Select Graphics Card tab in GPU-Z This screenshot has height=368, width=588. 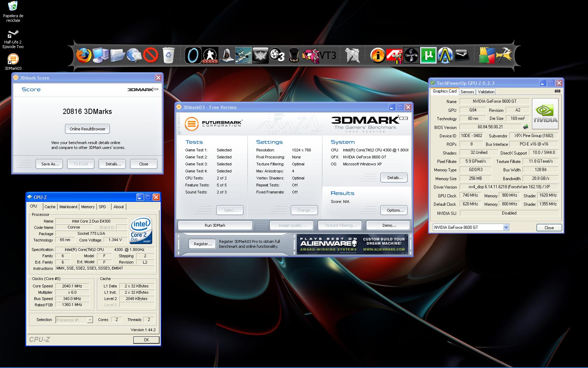444,91
